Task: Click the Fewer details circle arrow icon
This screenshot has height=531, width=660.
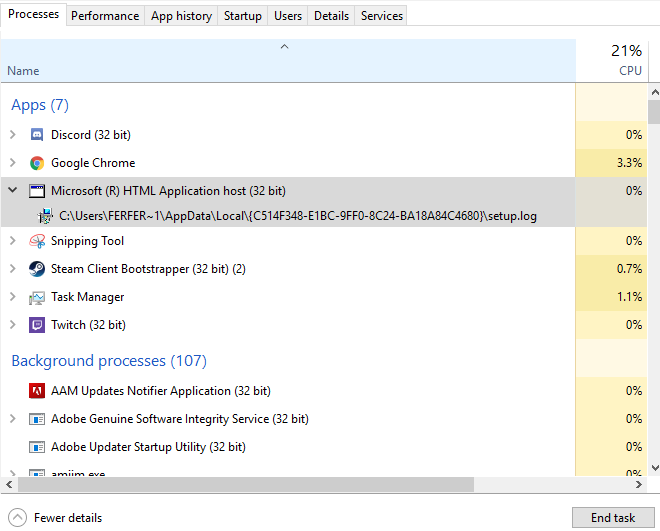Action: pos(17,518)
